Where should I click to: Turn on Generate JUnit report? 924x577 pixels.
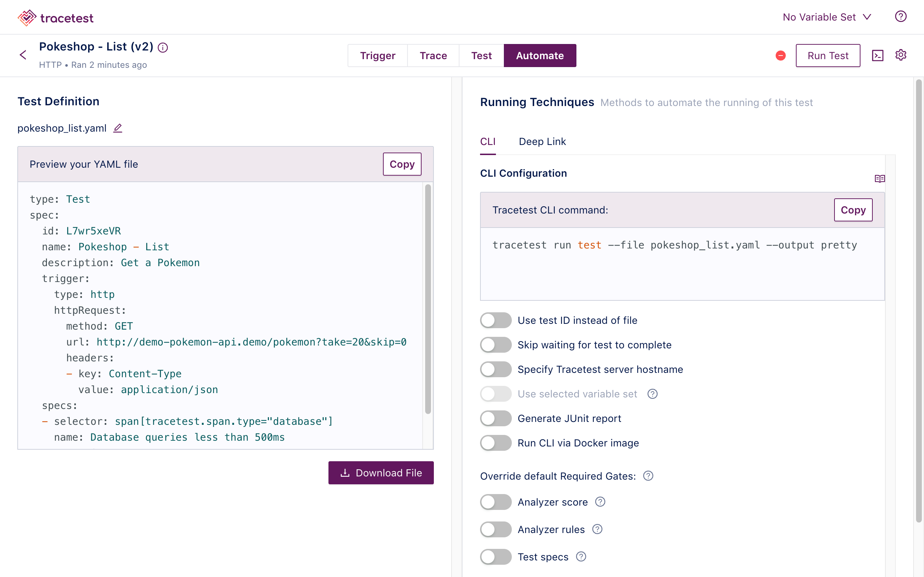[x=495, y=418]
